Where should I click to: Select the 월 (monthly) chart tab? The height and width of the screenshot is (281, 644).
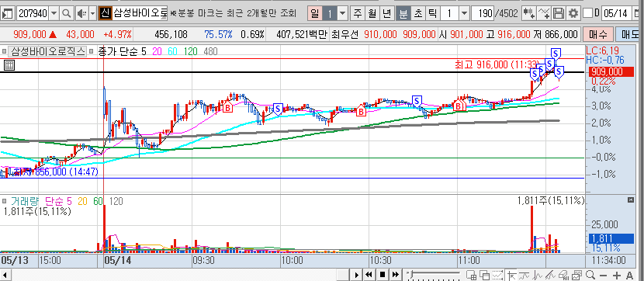pyautogui.click(x=372, y=13)
